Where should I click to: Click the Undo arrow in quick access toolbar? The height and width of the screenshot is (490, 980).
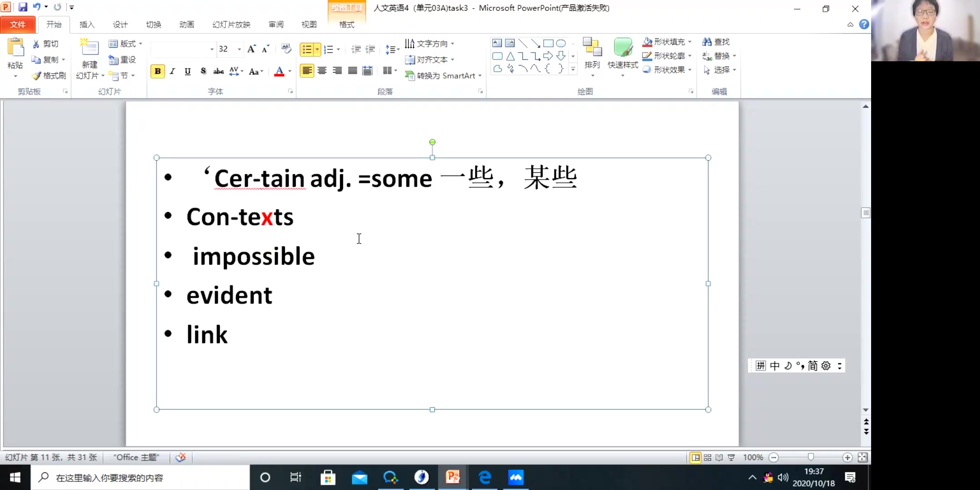click(x=37, y=7)
